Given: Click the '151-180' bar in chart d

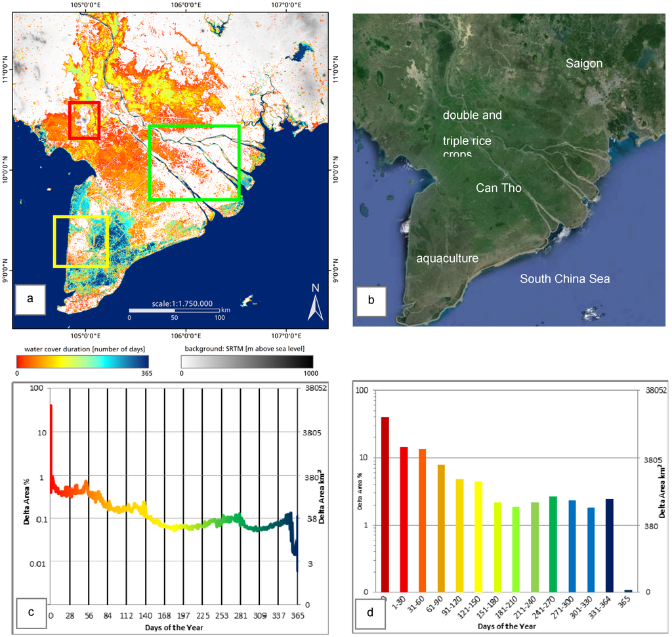Looking at the screenshot, I should point(497,547).
